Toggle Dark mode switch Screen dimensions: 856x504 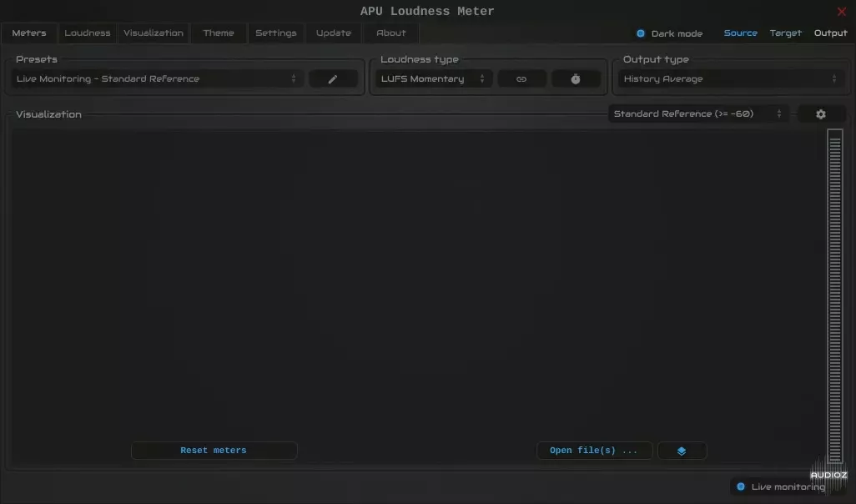click(669, 33)
